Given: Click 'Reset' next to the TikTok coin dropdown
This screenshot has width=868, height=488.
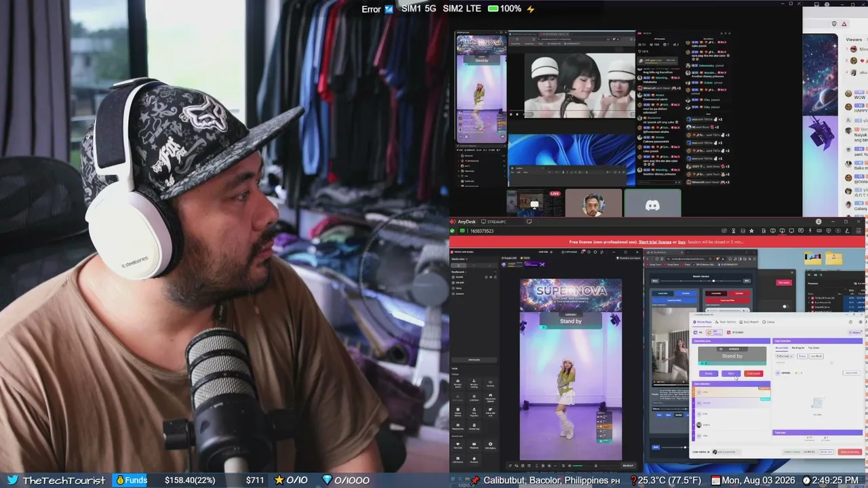Looking at the screenshot, I should pos(802,356).
